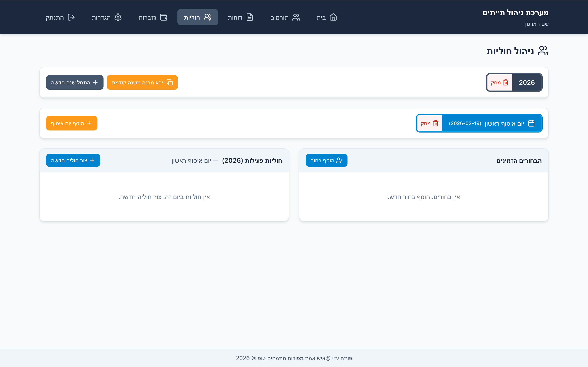
Task: Click the דוחות document icon
Action: tap(249, 17)
